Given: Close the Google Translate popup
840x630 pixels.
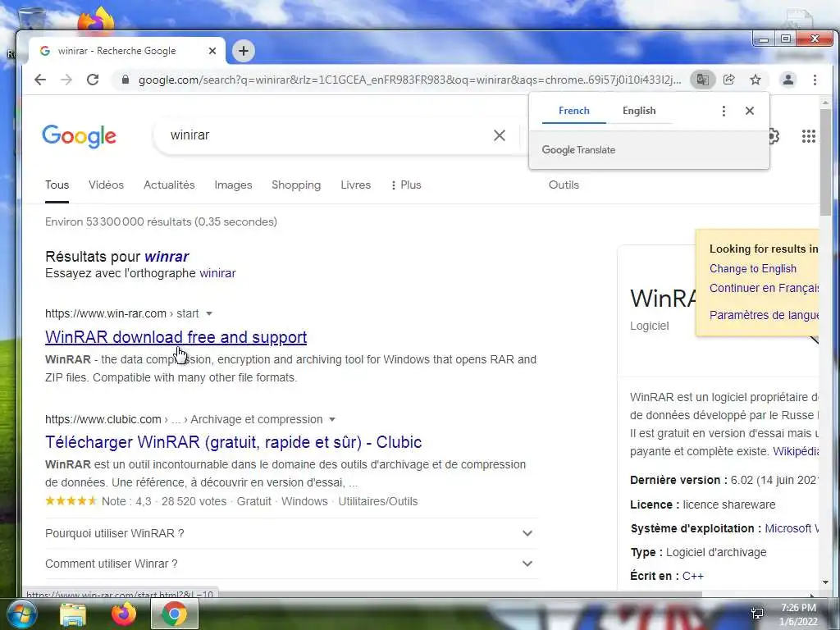Looking at the screenshot, I should (x=750, y=111).
